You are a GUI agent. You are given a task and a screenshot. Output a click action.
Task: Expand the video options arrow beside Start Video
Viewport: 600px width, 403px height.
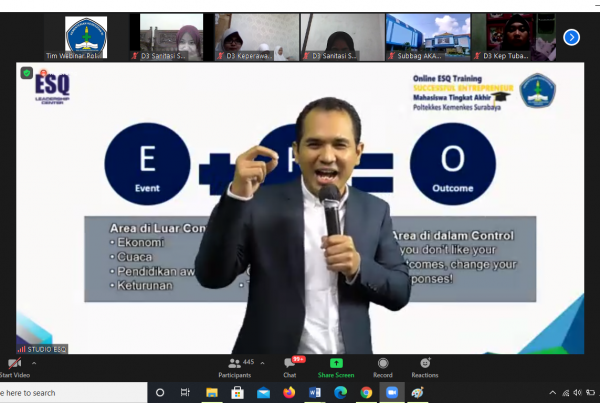click(x=34, y=364)
